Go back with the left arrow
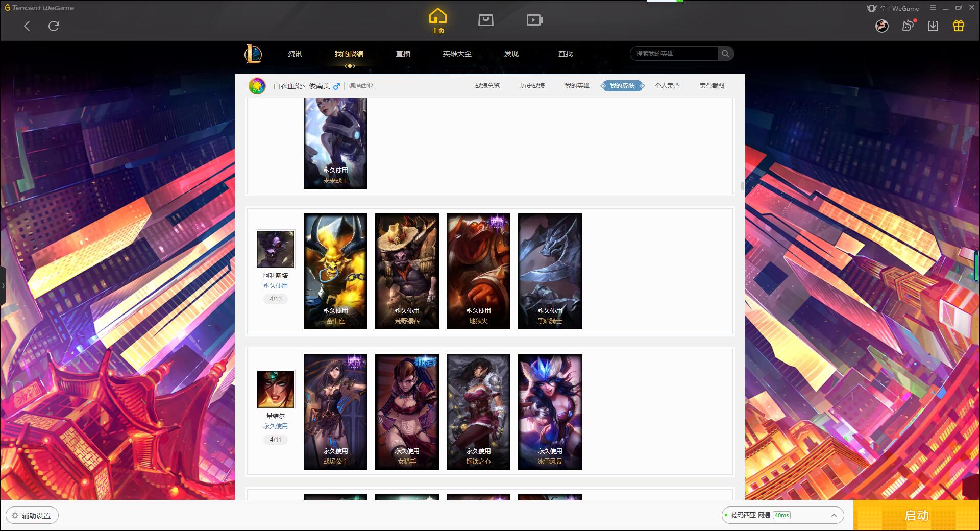Viewport: 980px width, 531px height. pos(27,26)
